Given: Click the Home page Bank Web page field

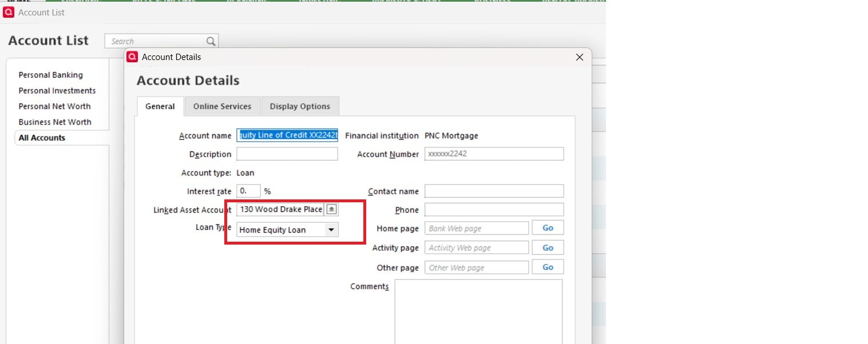Looking at the screenshot, I should coord(477,228).
